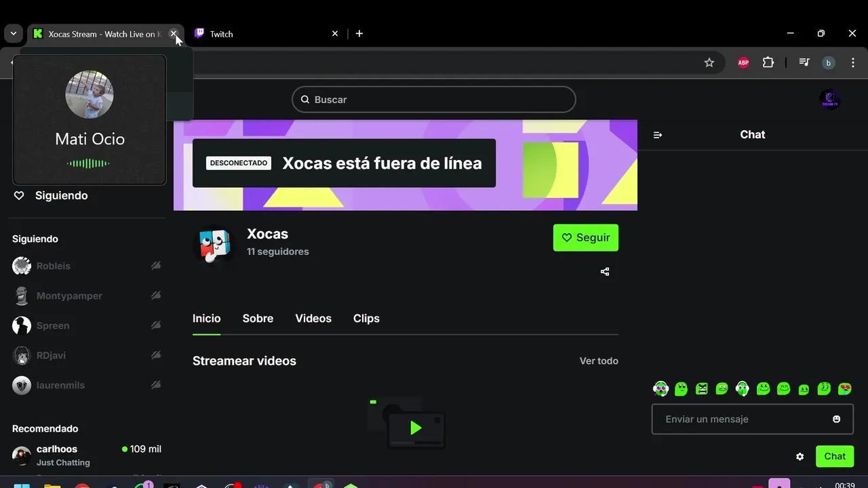This screenshot has width=868, height=488.
Task: Open Montypamper channel
Action: click(87, 296)
